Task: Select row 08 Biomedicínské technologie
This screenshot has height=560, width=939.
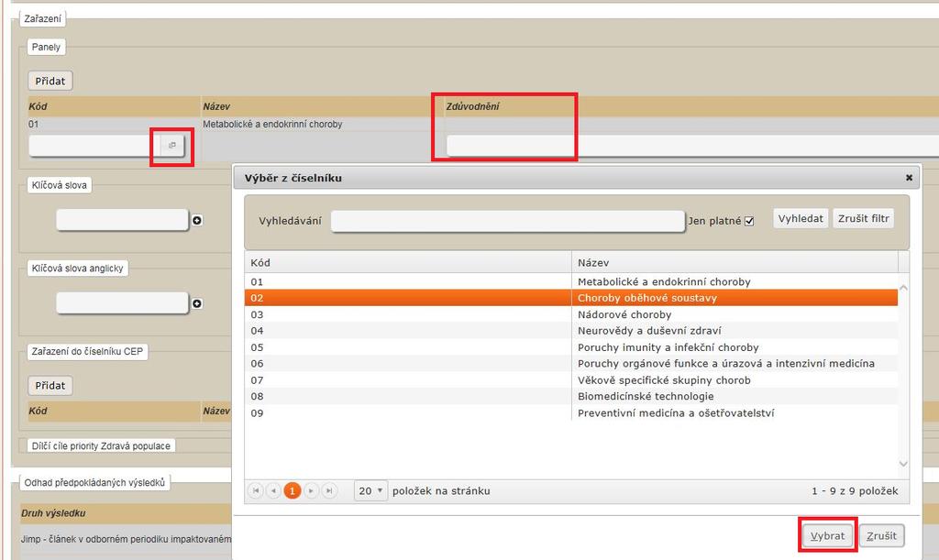Action: pos(571,397)
